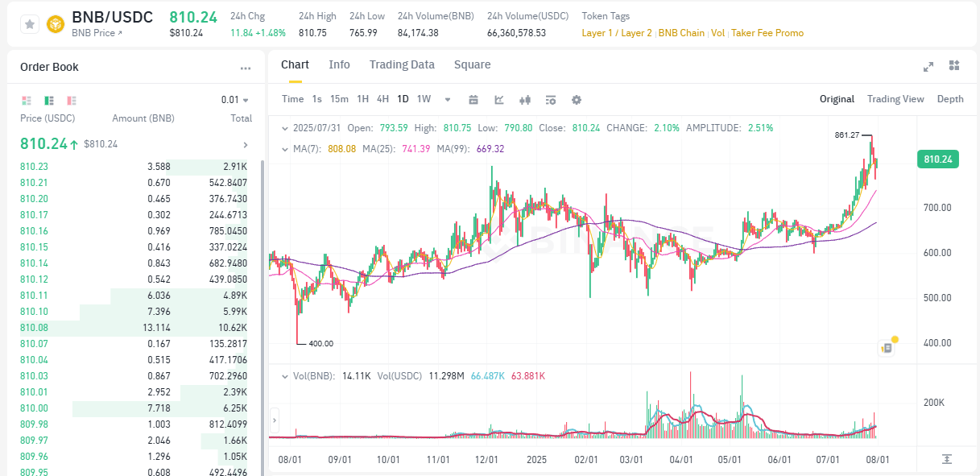
Task: Select Depth chart view
Action: coord(950,99)
